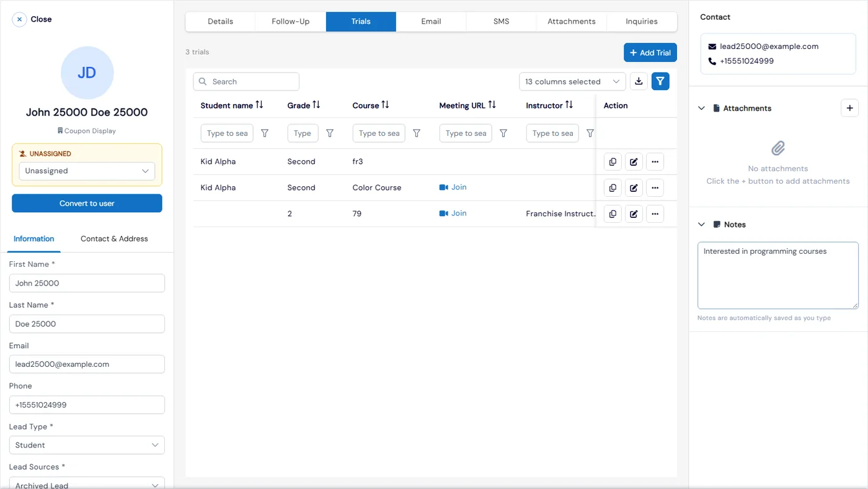This screenshot has width=868, height=489.
Task: Open the SMS tab
Action: click(501, 21)
